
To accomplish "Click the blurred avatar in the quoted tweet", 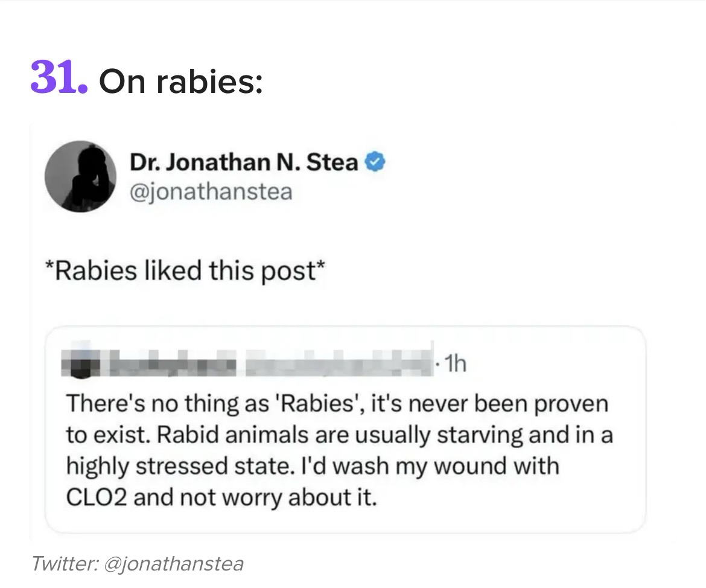I will coord(77,366).
